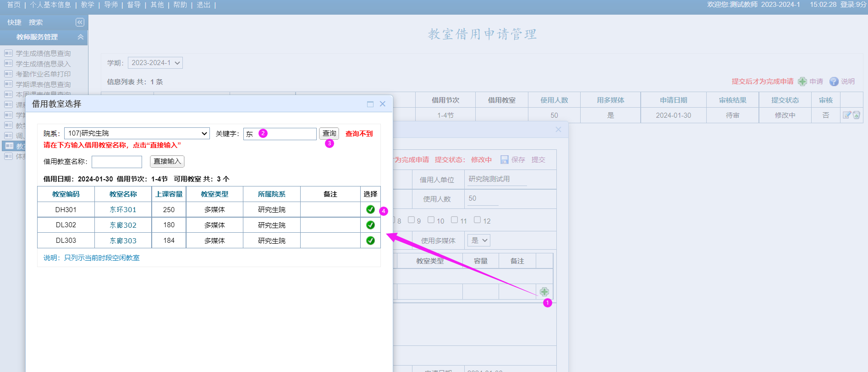The width and height of the screenshot is (868, 372).
Task: Click 退出 in the top menu
Action: click(203, 5)
